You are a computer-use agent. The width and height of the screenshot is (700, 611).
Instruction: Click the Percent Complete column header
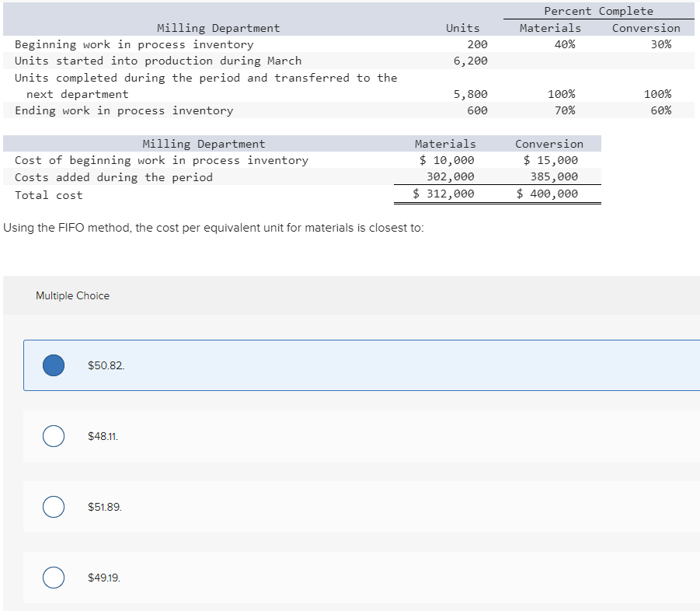600,10
